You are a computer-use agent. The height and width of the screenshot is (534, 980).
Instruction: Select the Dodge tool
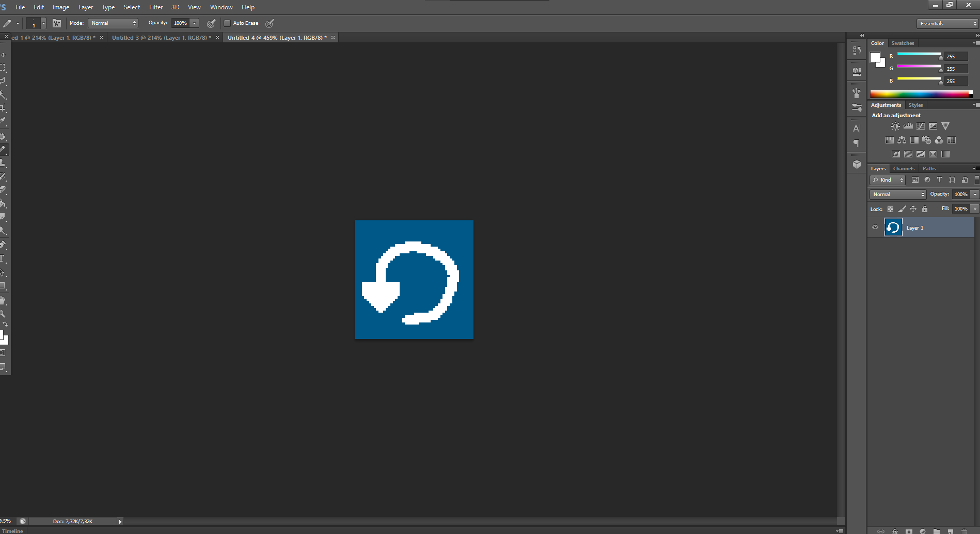coord(3,231)
